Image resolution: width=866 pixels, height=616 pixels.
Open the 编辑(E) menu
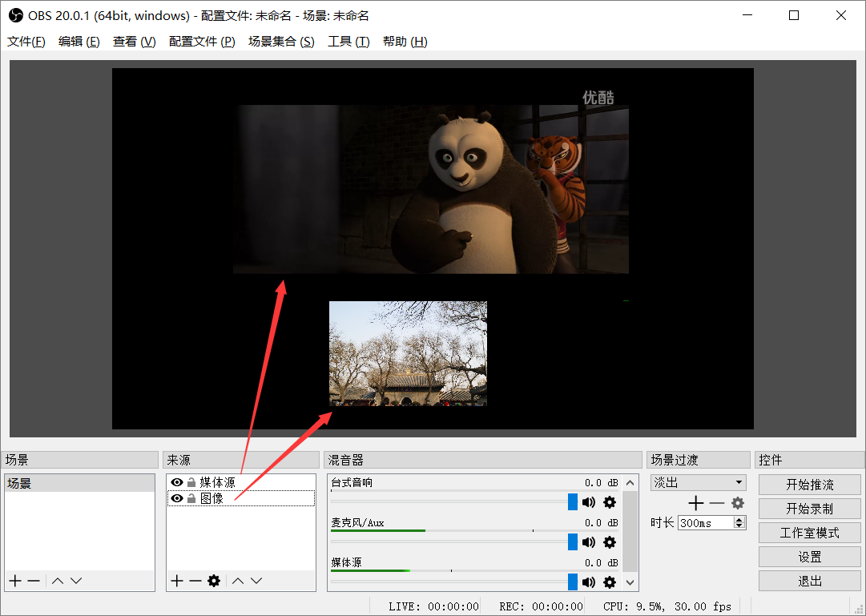pyautogui.click(x=79, y=42)
